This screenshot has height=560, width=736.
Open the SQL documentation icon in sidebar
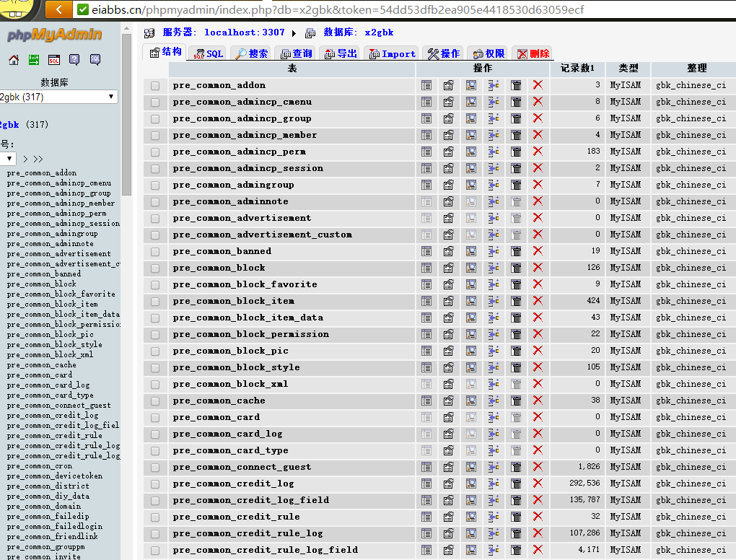click(x=95, y=60)
